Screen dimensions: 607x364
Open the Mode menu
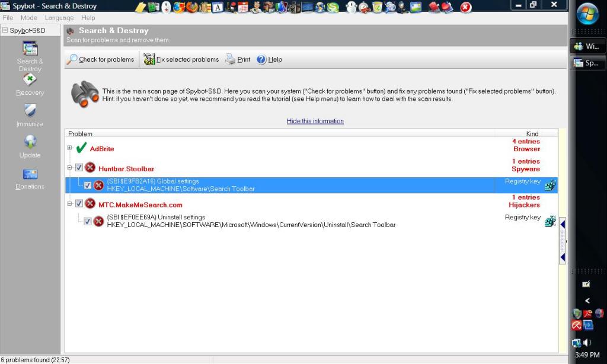coord(29,18)
